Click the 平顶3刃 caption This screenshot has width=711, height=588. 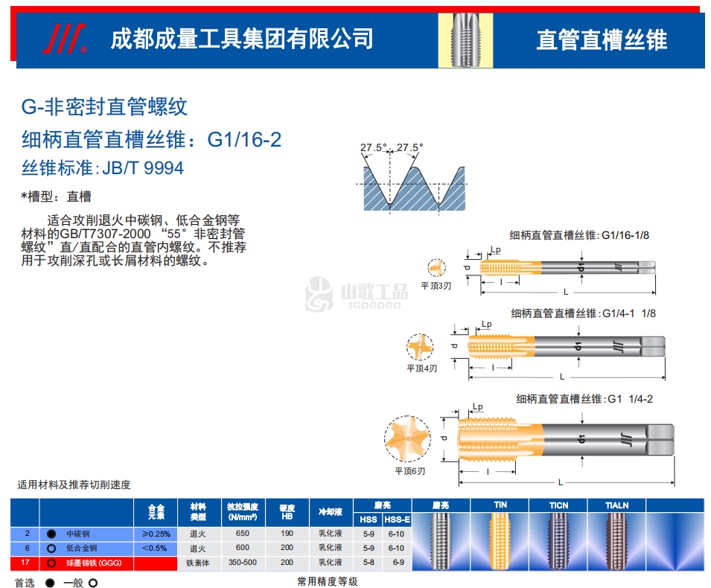coord(436,286)
